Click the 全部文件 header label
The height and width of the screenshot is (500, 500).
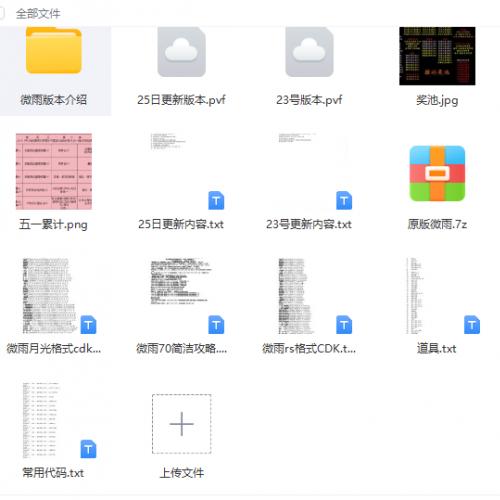point(38,14)
